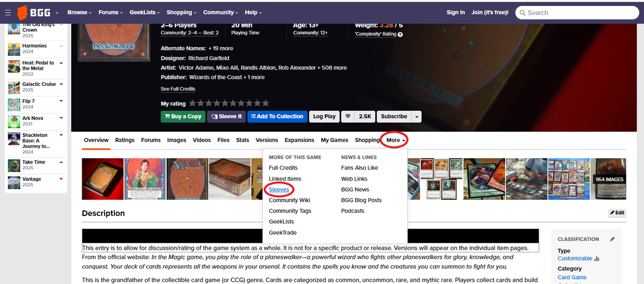Click the green up arrow beside Heat
Image resolution: width=644 pixels, height=284 pixels.
[x=61, y=63]
